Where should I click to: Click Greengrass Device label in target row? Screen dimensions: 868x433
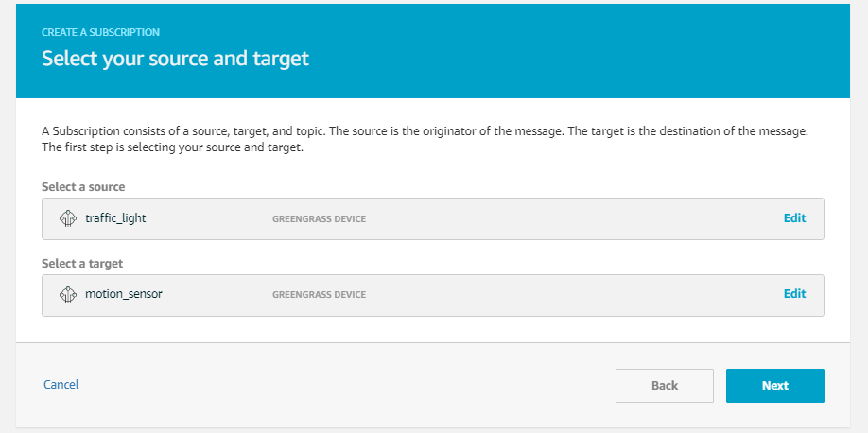point(319,295)
